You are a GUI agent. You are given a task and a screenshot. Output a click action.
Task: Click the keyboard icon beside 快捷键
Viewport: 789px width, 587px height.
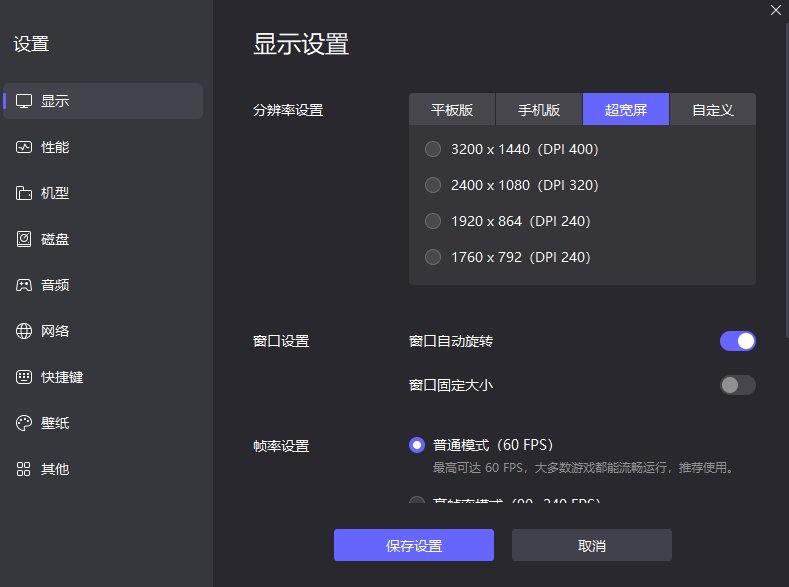(x=24, y=377)
